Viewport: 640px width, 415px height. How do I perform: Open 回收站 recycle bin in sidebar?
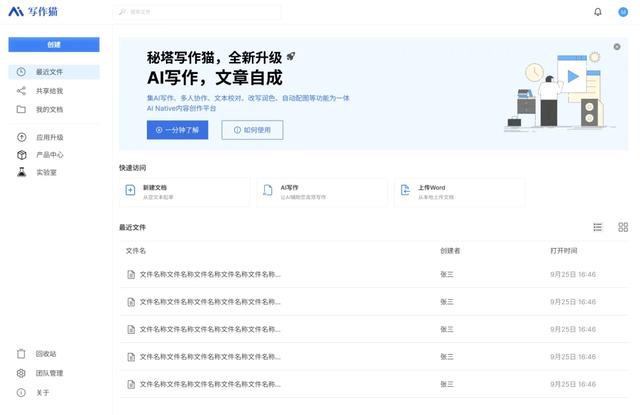[x=45, y=354]
